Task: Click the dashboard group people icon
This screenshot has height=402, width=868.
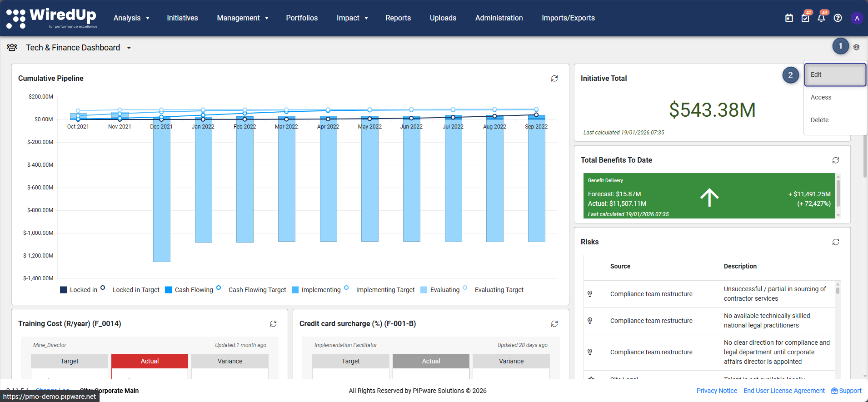Action: pos(12,47)
